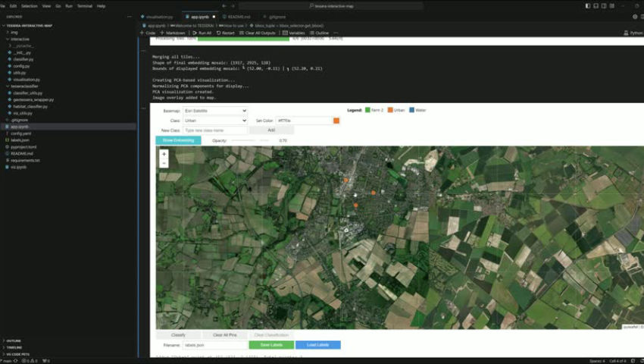The width and height of the screenshot is (644, 364).
Task: Run All notebook cells
Action: 202,33
